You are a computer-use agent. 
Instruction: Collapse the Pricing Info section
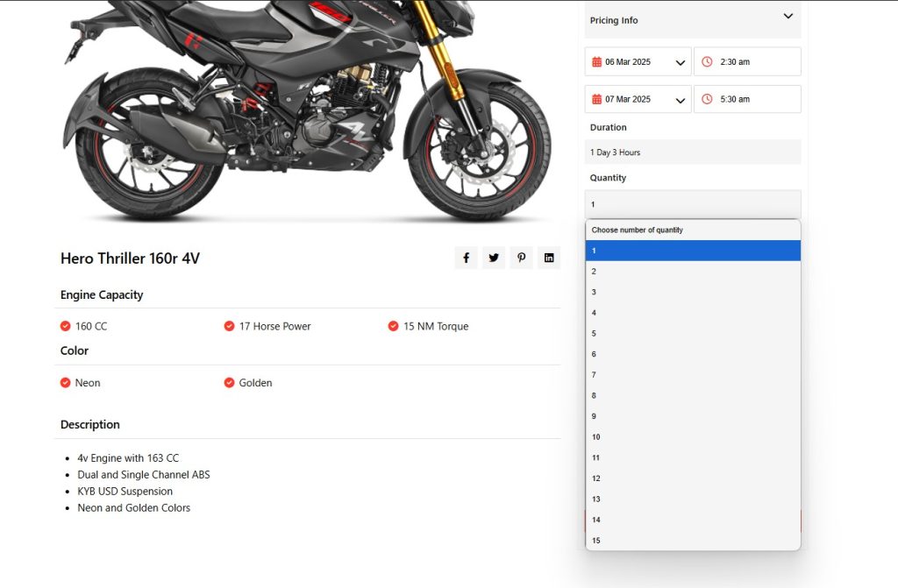(x=788, y=17)
